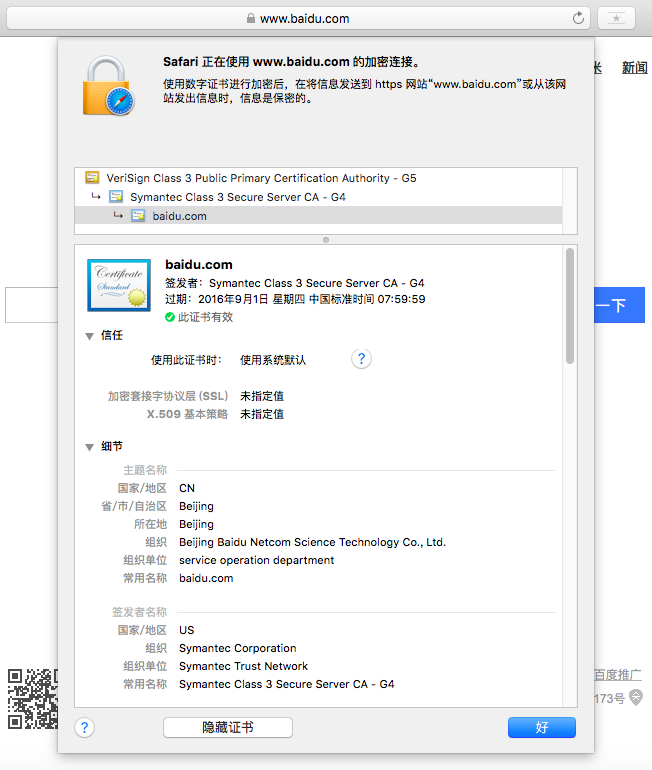
Task: Click the blue 好 button
Action: pos(542,727)
